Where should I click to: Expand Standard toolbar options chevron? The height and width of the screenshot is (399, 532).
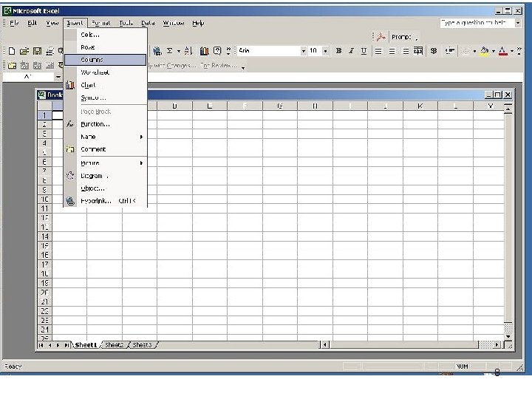[x=228, y=51]
